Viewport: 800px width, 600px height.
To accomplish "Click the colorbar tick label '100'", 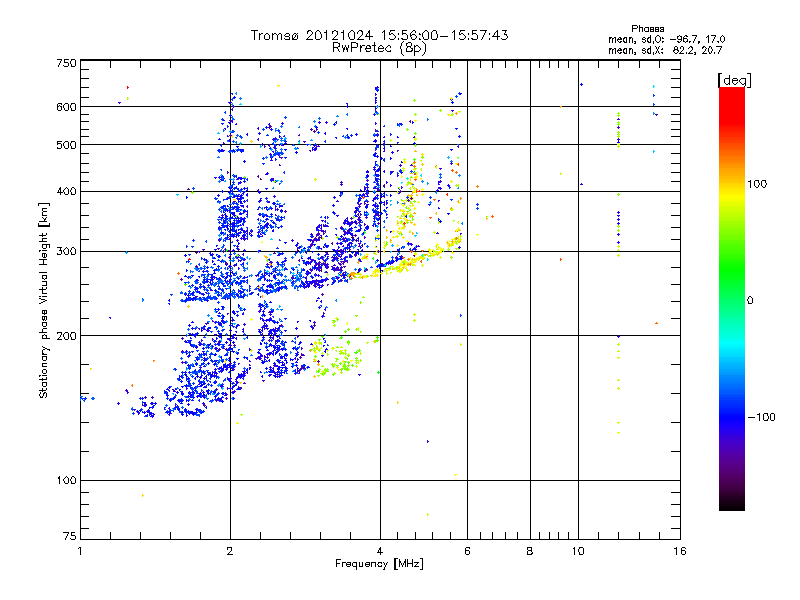I will pos(757,184).
